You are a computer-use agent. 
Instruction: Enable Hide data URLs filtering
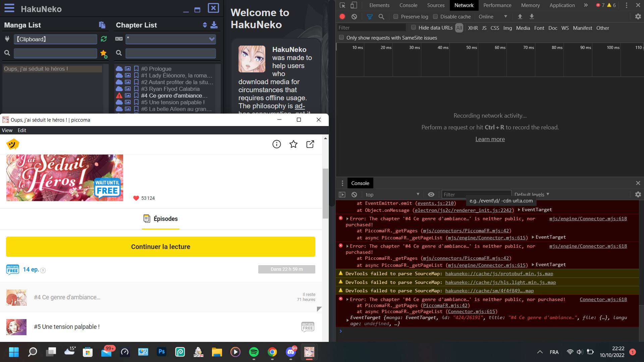(x=414, y=27)
